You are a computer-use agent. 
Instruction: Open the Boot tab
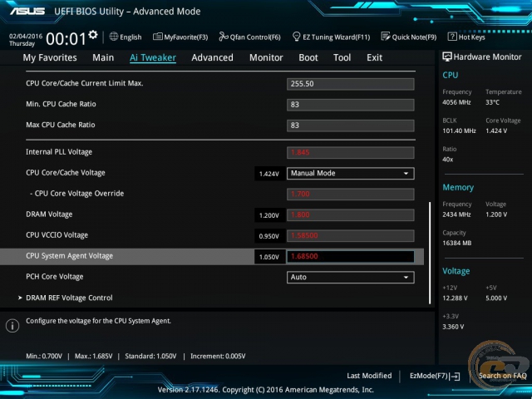point(308,57)
